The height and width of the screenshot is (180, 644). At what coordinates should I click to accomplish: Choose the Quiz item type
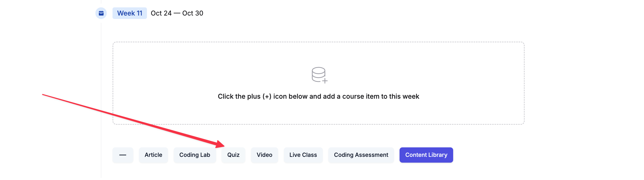(233, 155)
